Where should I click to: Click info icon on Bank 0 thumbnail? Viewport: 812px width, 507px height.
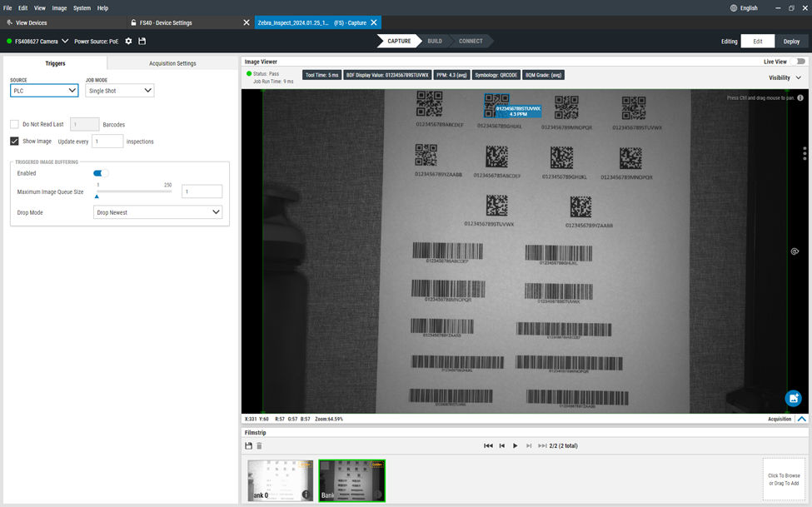click(x=306, y=495)
